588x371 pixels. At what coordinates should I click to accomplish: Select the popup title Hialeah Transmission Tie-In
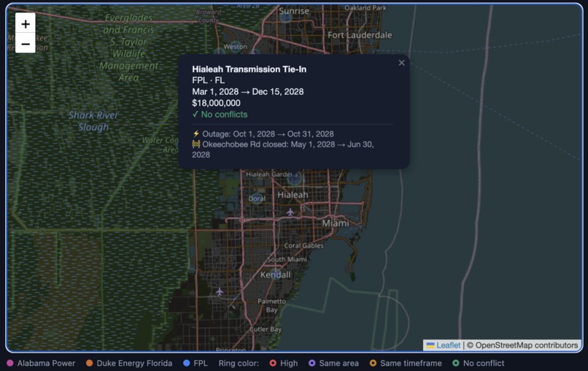pos(249,69)
